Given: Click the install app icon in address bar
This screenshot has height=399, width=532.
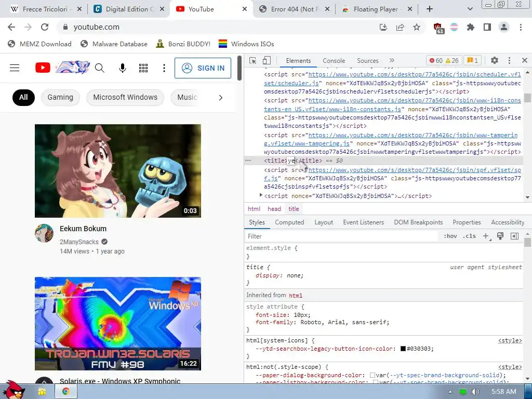Looking at the screenshot, I should (x=383, y=27).
